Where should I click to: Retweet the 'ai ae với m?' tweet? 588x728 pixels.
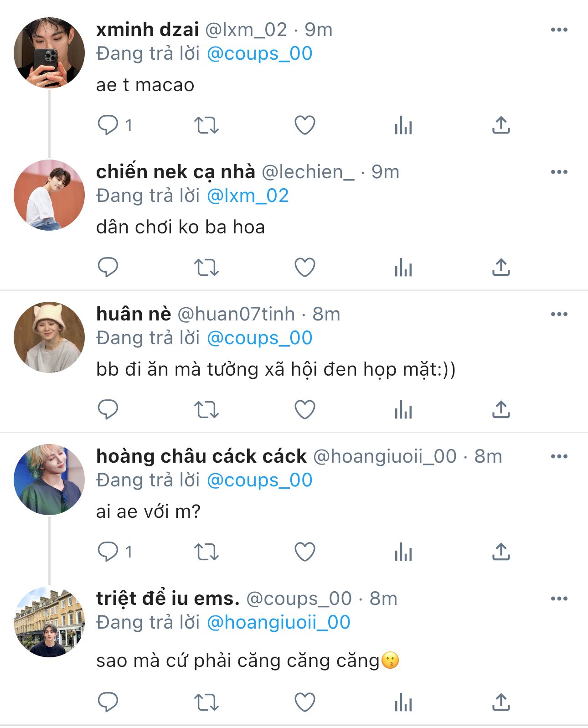click(x=206, y=552)
